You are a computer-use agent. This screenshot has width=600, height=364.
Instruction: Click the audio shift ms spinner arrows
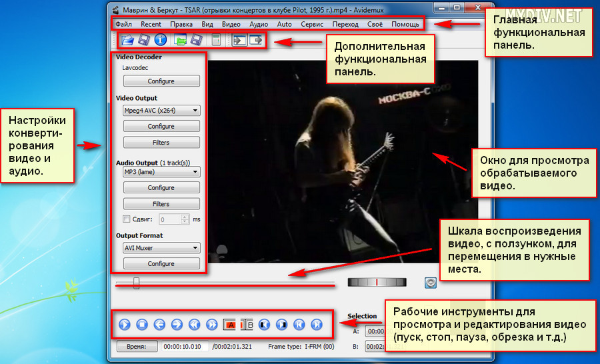click(185, 219)
